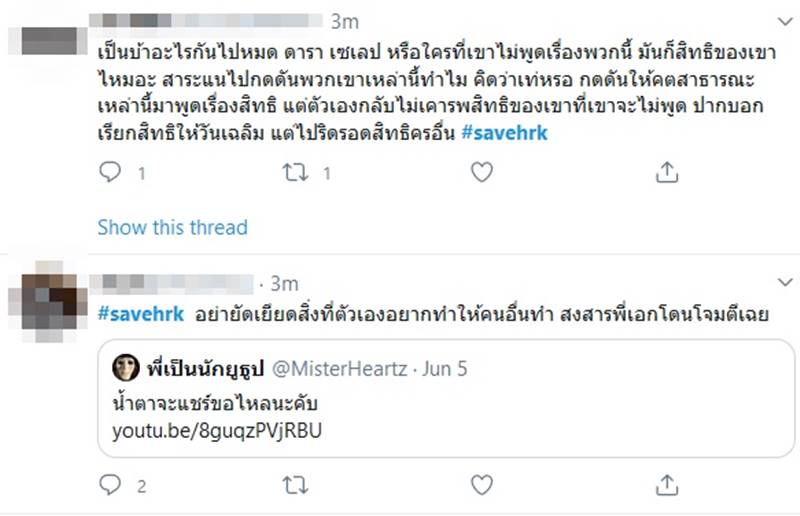Like the first tweet

tap(482, 173)
